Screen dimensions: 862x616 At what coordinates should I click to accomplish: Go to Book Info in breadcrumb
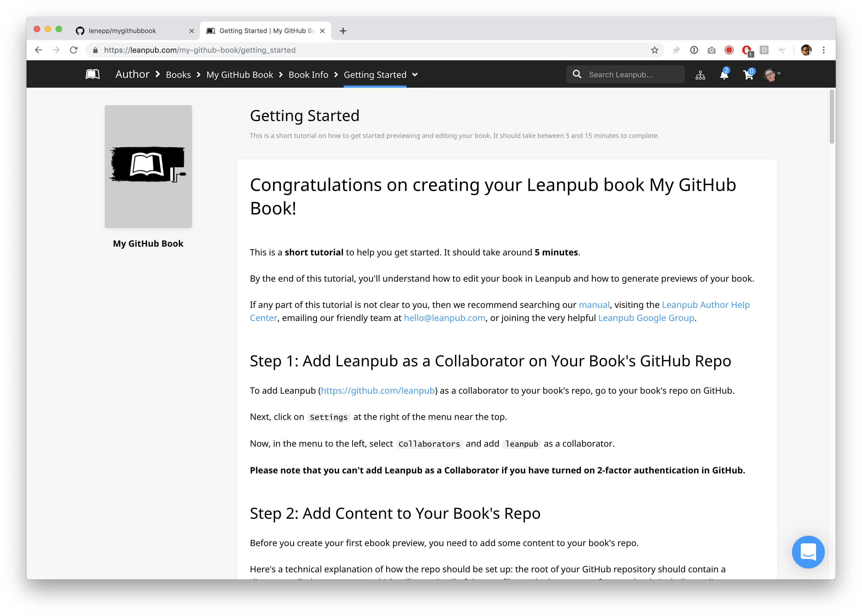click(x=308, y=75)
